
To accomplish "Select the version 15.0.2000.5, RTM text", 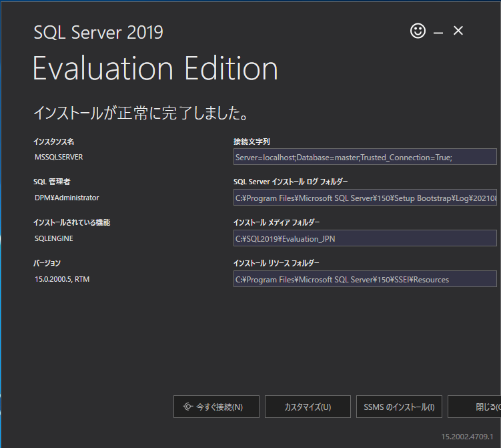I will click(x=62, y=279).
